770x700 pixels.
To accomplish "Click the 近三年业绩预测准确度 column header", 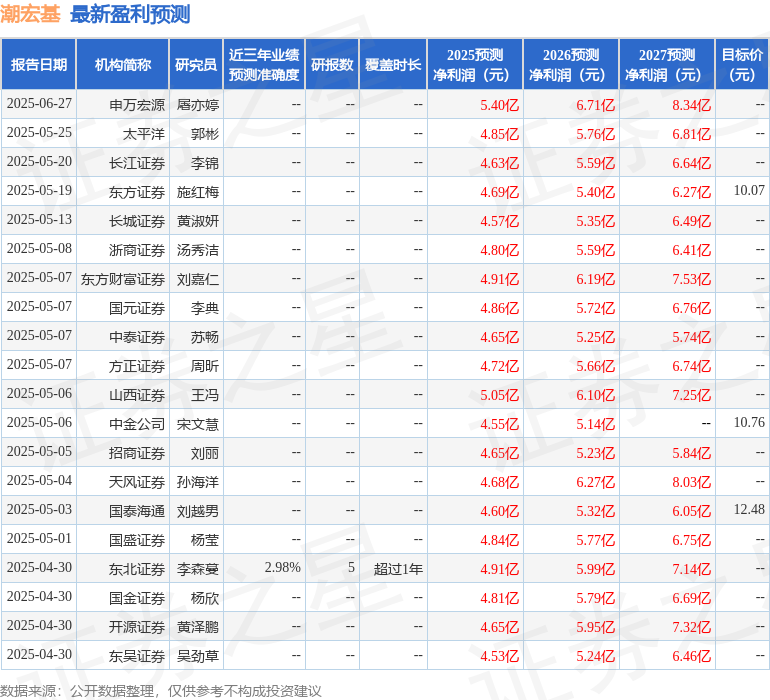I will [x=264, y=65].
